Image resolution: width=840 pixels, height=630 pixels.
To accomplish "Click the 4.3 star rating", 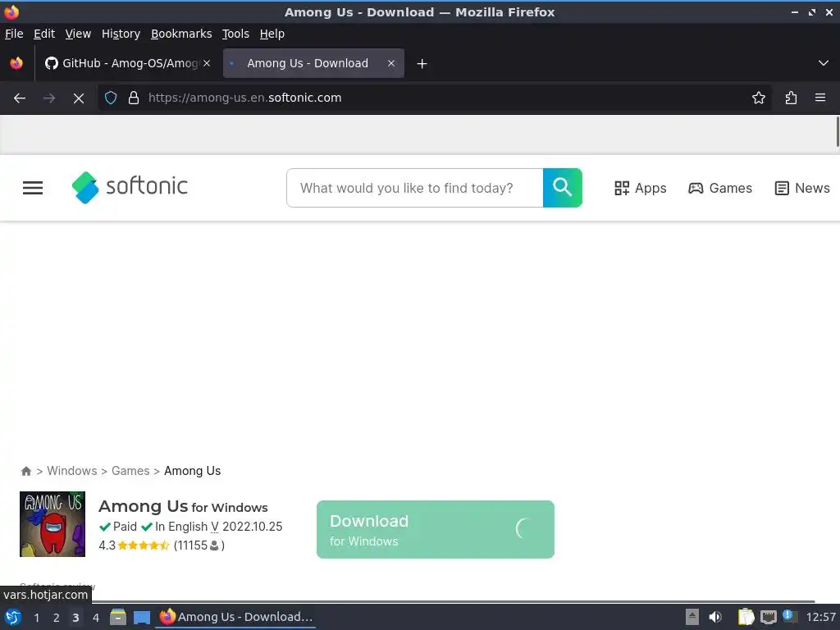I will [x=134, y=546].
